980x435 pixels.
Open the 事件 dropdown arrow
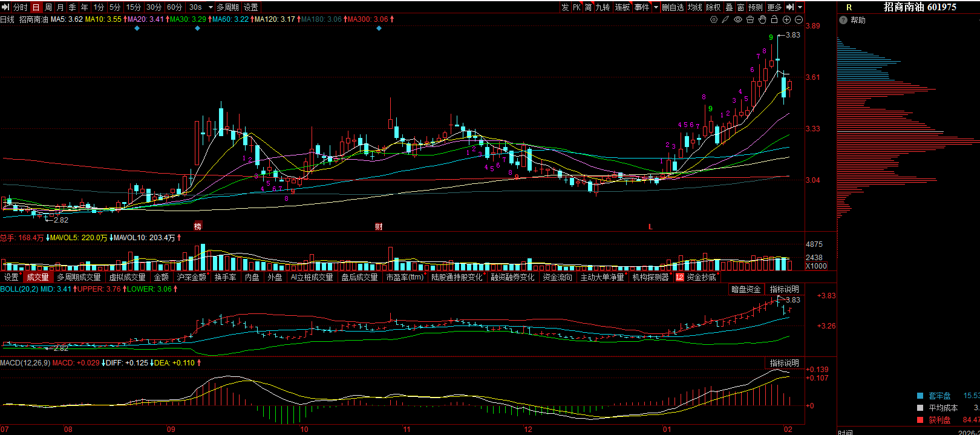[x=656, y=7]
